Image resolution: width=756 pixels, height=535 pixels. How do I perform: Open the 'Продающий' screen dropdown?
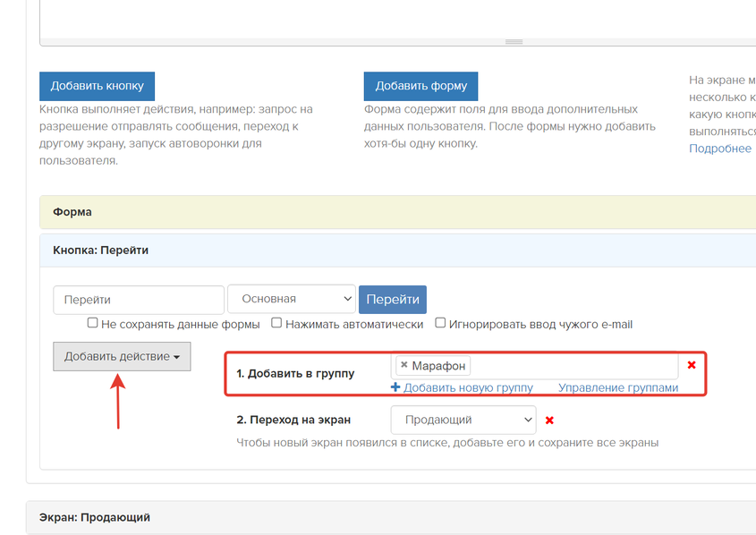pyautogui.click(x=462, y=420)
